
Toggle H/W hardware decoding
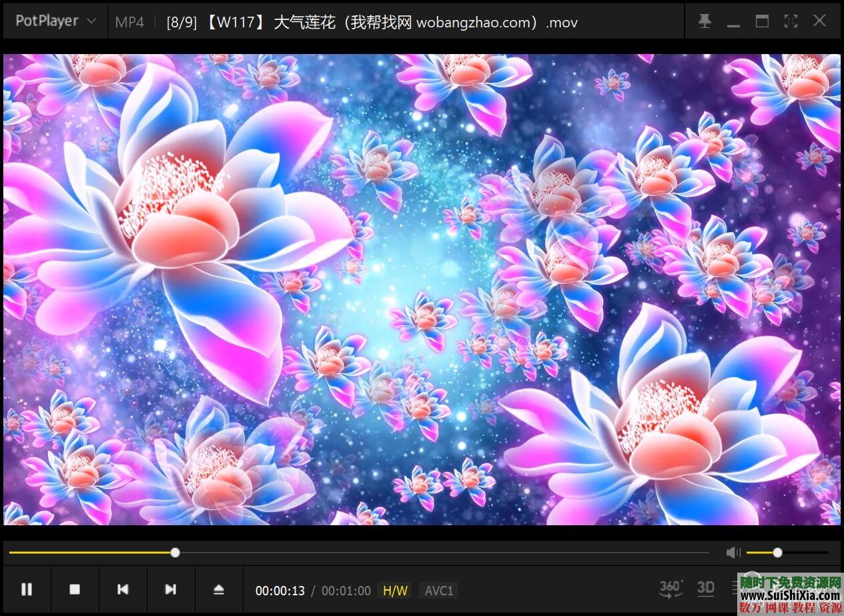(394, 590)
